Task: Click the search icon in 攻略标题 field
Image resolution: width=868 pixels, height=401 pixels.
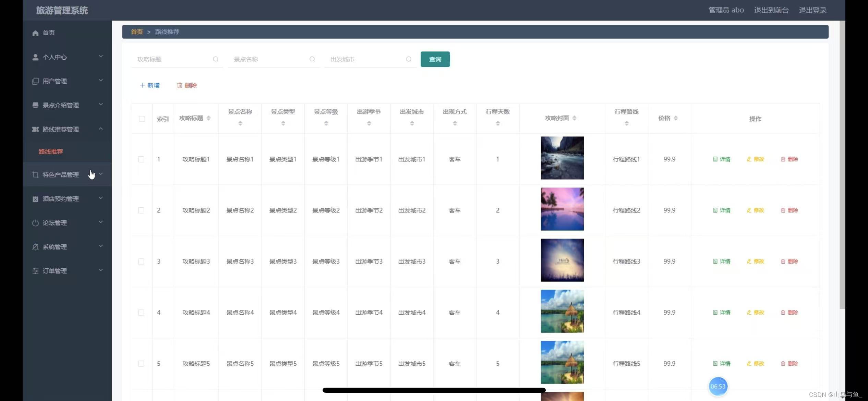Action: (215, 59)
